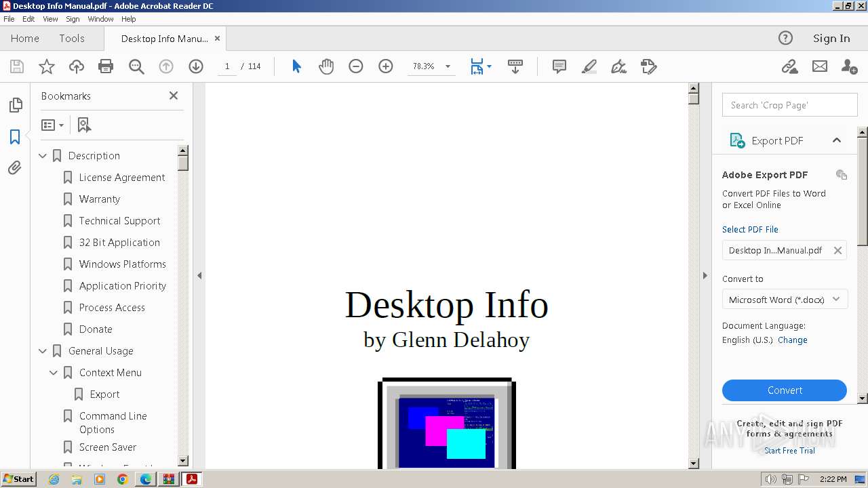Open Internet Explorer from the taskbar

click(54, 479)
